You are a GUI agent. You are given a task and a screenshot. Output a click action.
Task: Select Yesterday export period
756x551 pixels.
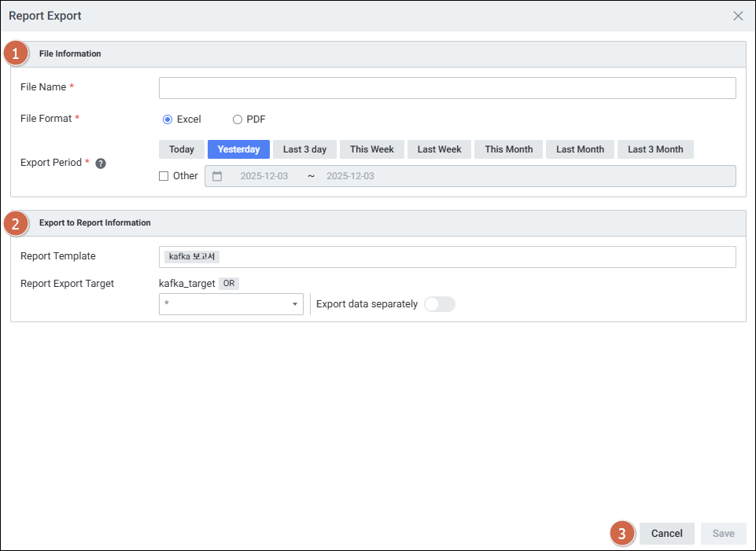[x=238, y=149]
